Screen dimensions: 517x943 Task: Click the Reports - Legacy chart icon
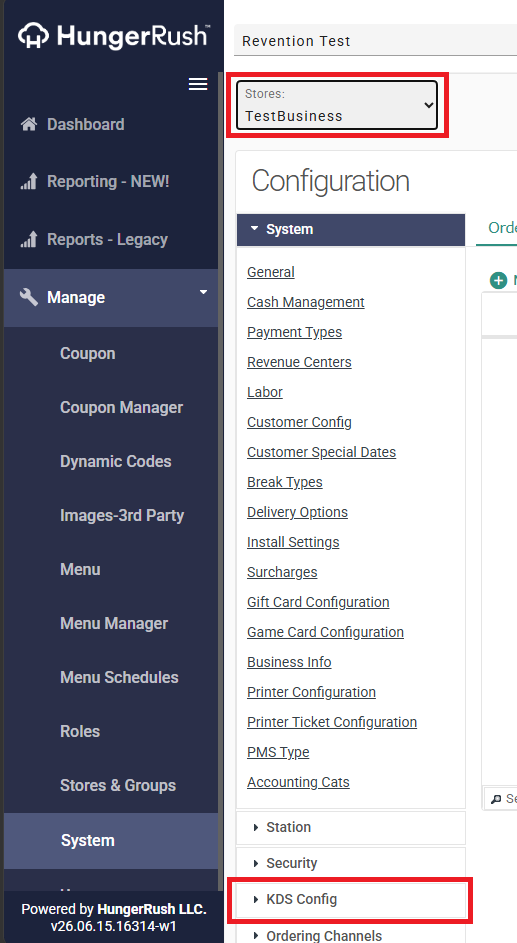[x=28, y=239]
